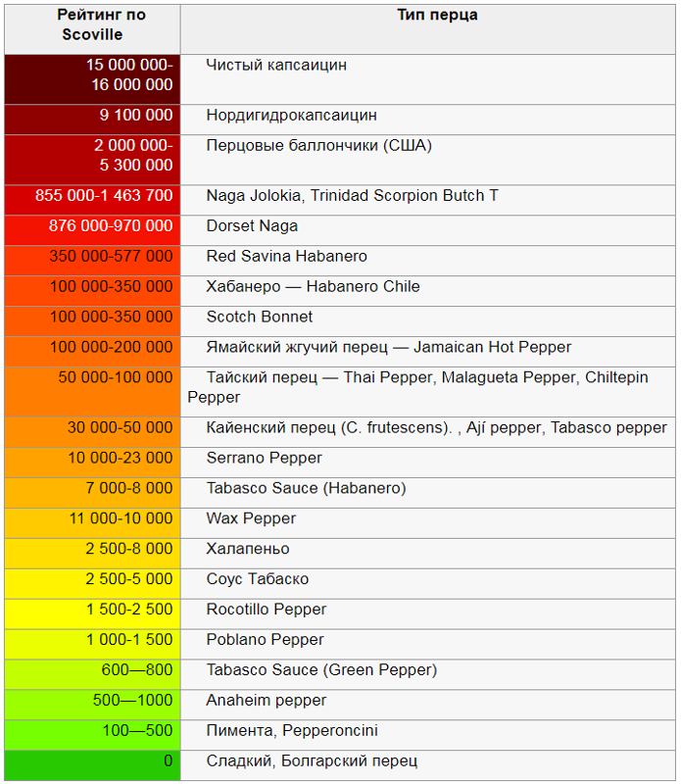
Task: Select the '2 000 000-5 300 000' rating cell
Action: pos(92,160)
